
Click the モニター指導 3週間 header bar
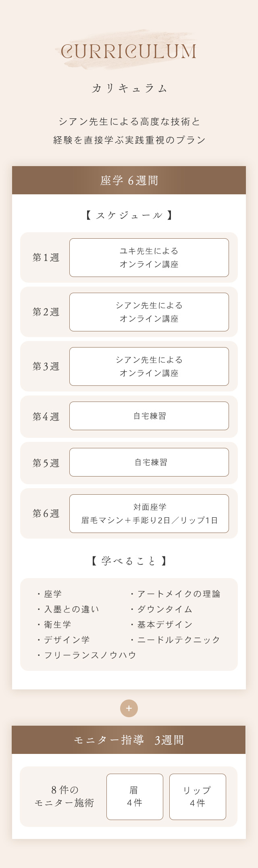pos(129,740)
